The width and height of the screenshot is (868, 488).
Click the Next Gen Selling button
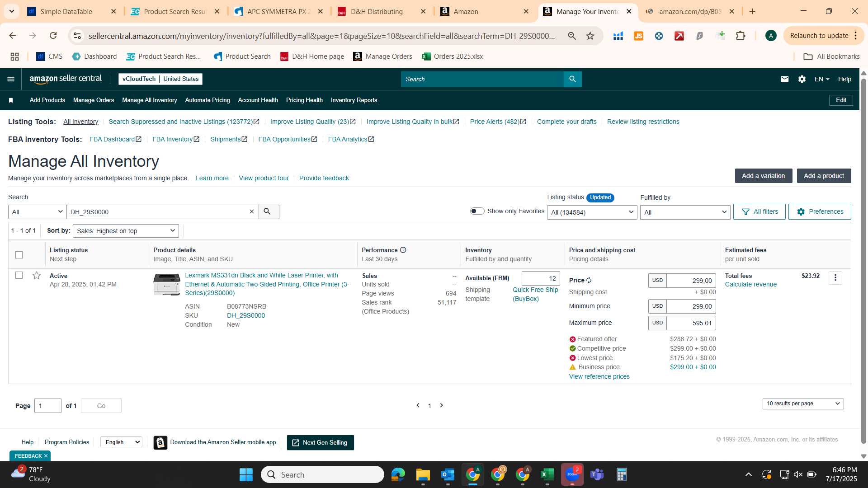click(x=320, y=442)
